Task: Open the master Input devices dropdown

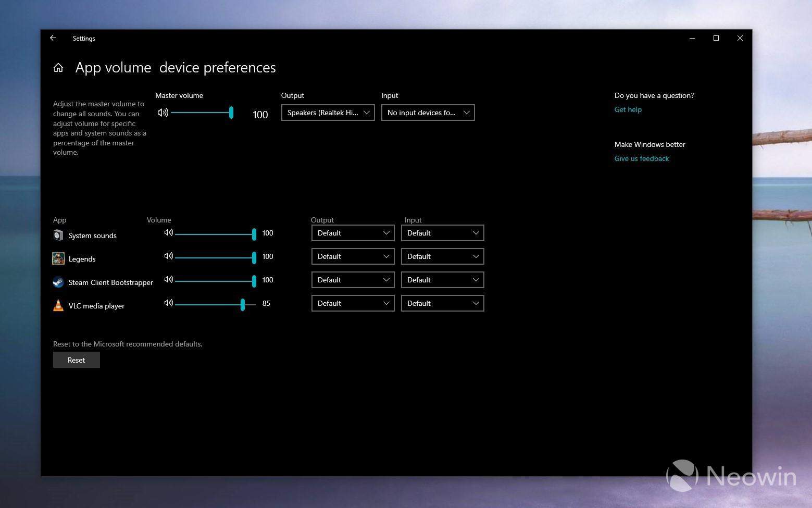Action: (428, 113)
